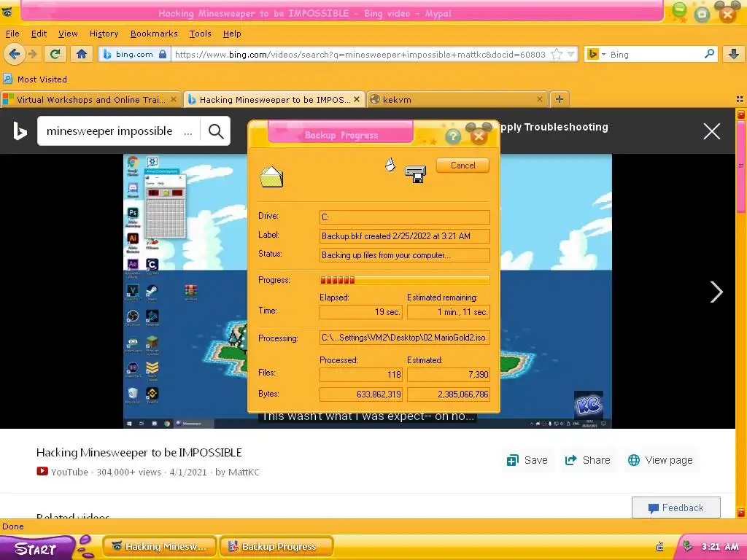Viewport: 747px width, 560px height.
Task: Click the padlock site identity icon
Action: pyautogui.click(x=163, y=54)
